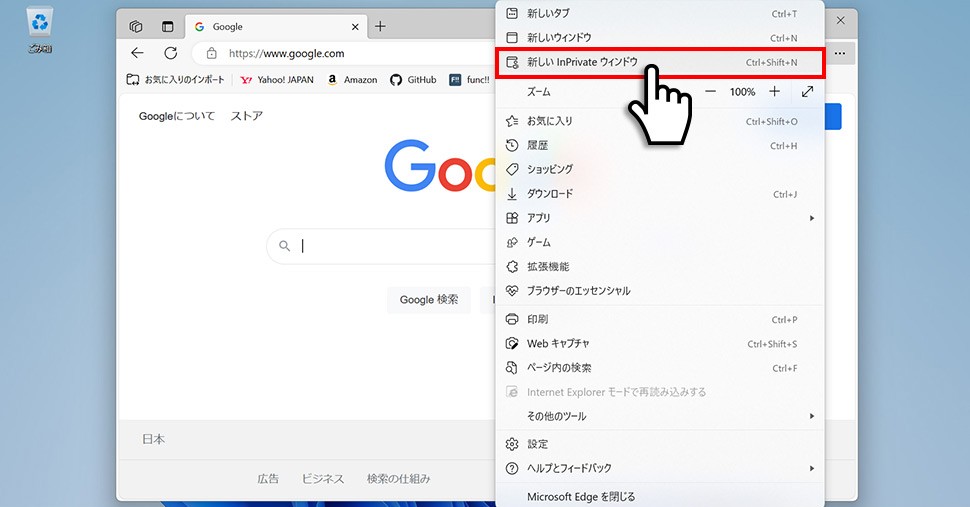The image size is (970, 507).
Task: Open 設定 from the menu
Action: pyautogui.click(x=660, y=444)
